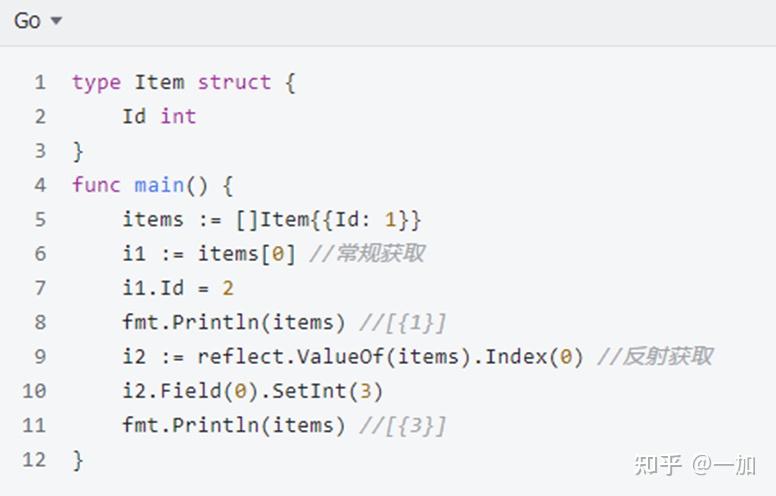Click the "//[{1}]" output comment
776x496 pixels.
(x=403, y=322)
